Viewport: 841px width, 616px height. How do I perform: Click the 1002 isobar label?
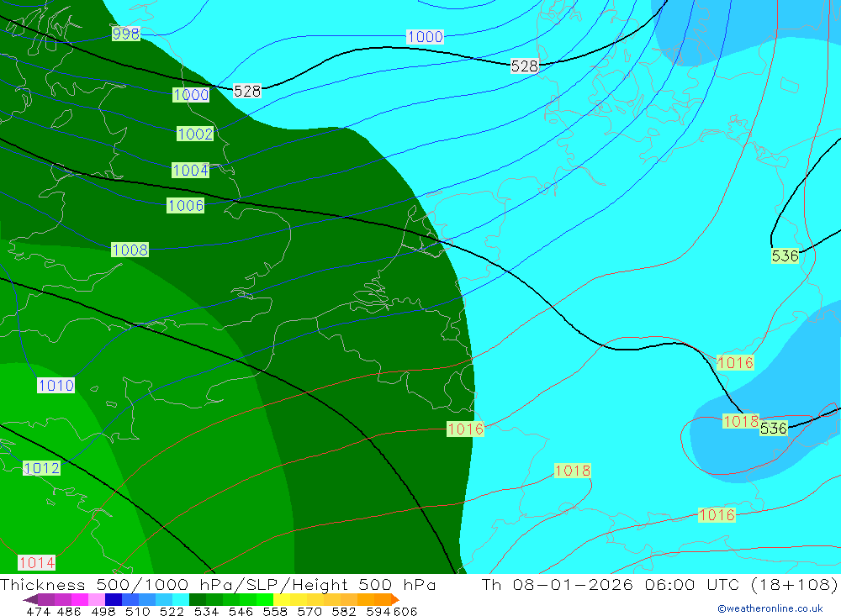point(195,134)
